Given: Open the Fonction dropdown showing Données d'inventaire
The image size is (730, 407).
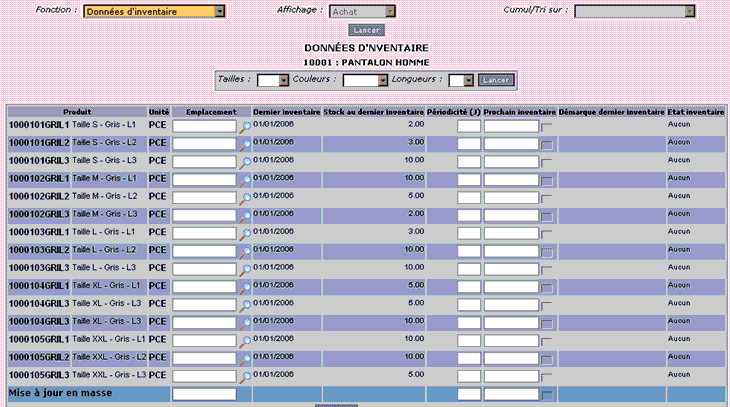Looking at the screenshot, I should (154, 11).
